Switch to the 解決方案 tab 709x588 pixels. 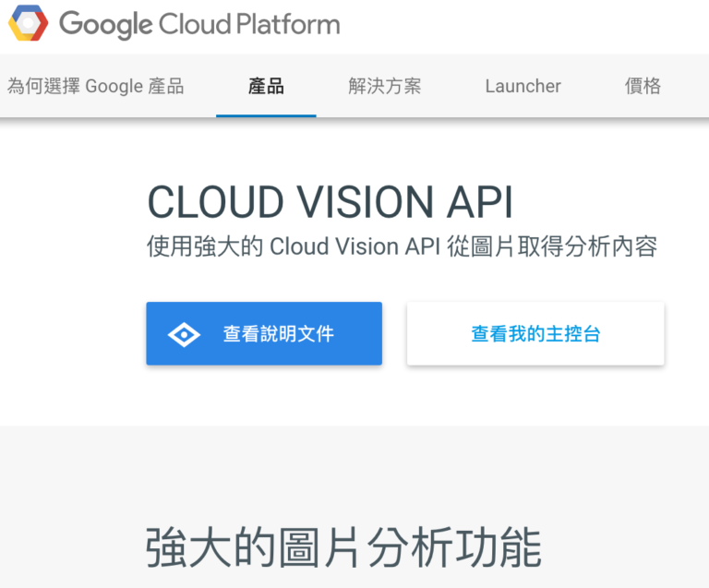click(x=385, y=86)
